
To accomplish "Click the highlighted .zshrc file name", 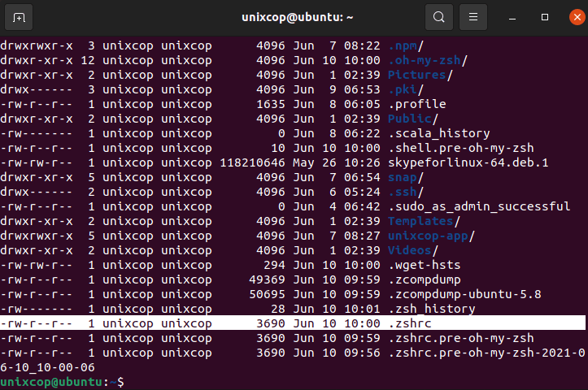I will tap(410, 323).
